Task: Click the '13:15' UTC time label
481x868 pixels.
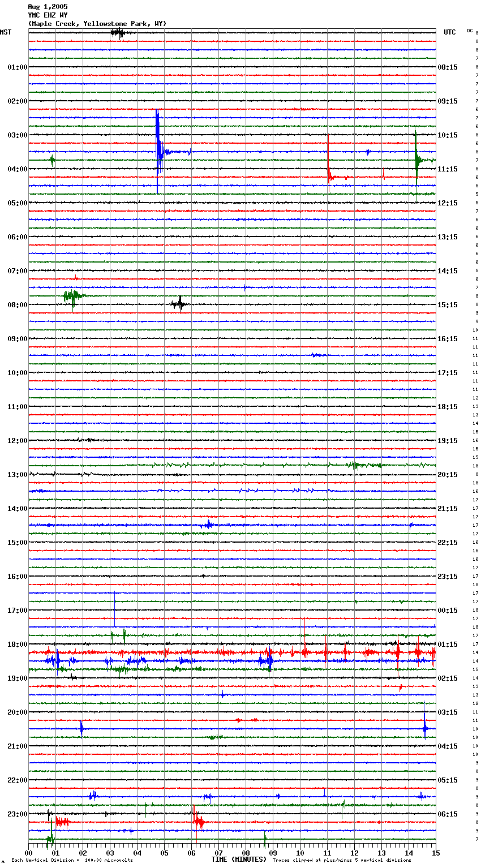Action: point(448,237)
